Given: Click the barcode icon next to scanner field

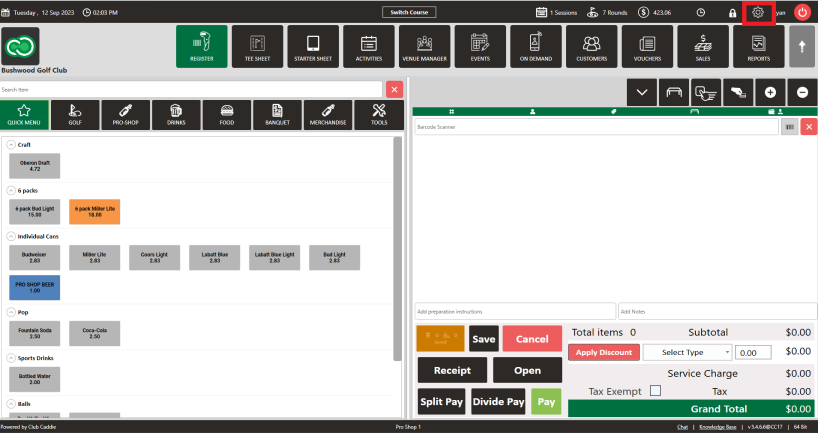Looking at the screenshot, I should [x=790, y=127].
